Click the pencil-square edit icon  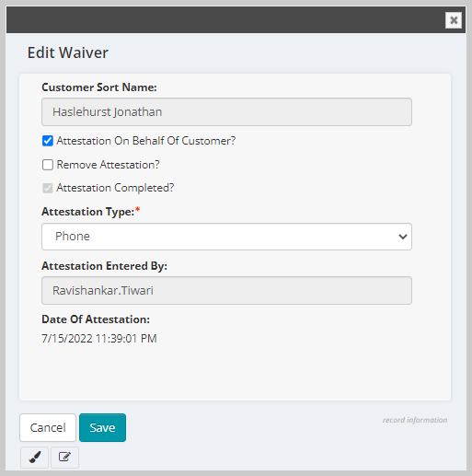(x=64, y=458)
